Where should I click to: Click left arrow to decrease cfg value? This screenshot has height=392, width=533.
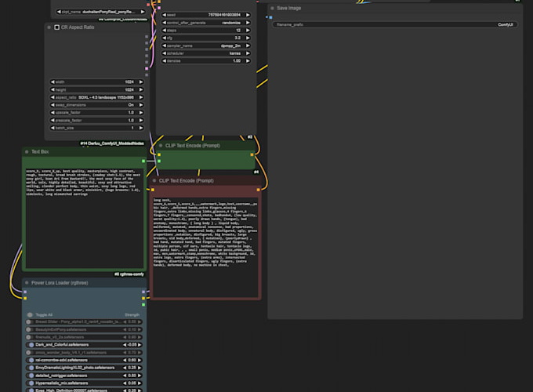click(161, 37)
